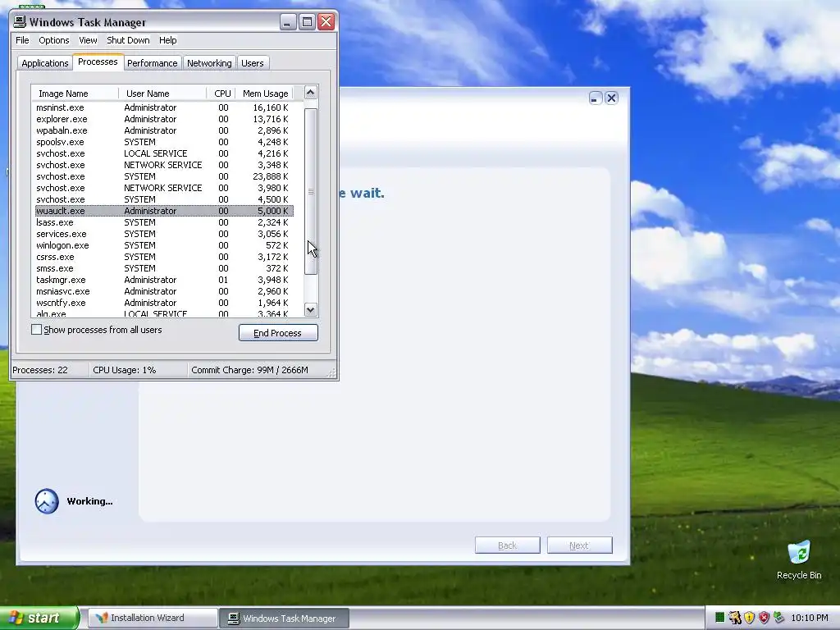Click the Back button in the wizard

pyautogui.click(x=507, y=546)
